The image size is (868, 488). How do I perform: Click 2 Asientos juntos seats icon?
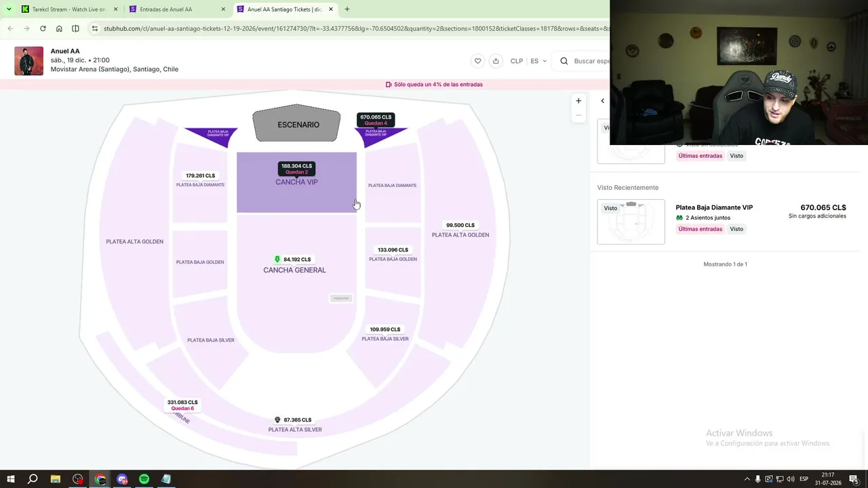click(x=679, y=218)
